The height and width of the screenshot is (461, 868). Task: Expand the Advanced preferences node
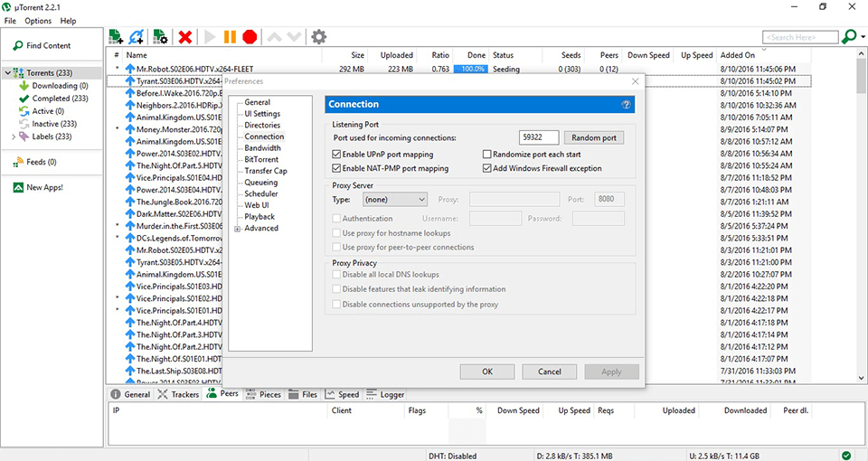coord(238,229)
